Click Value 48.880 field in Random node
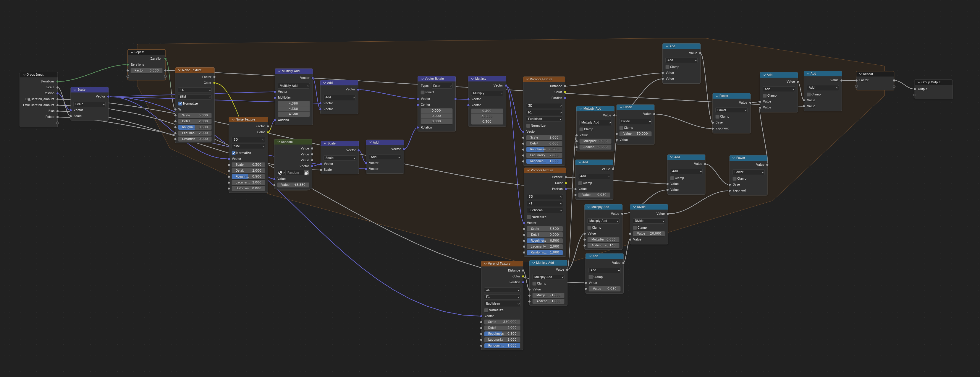The height and width of the screenshot is (377, 980). click(293, 185)
